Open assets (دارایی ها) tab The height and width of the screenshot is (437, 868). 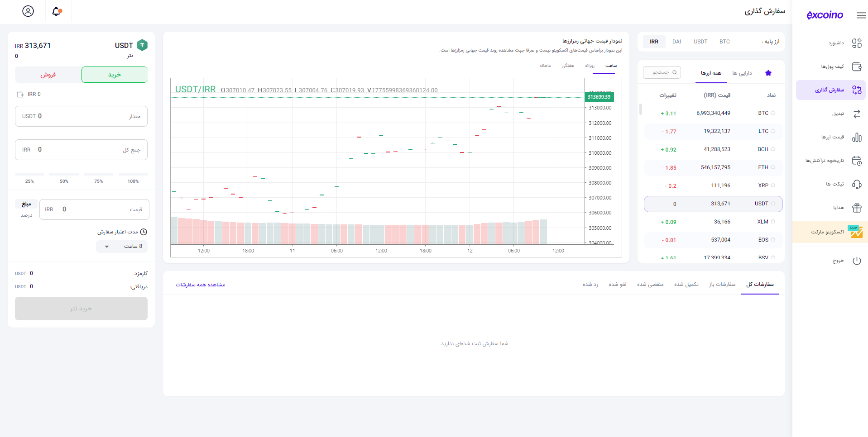tap(742, 73)
